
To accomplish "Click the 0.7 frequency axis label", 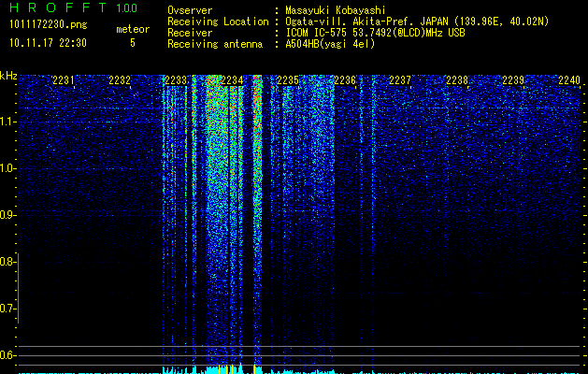I will click(7, 309).
